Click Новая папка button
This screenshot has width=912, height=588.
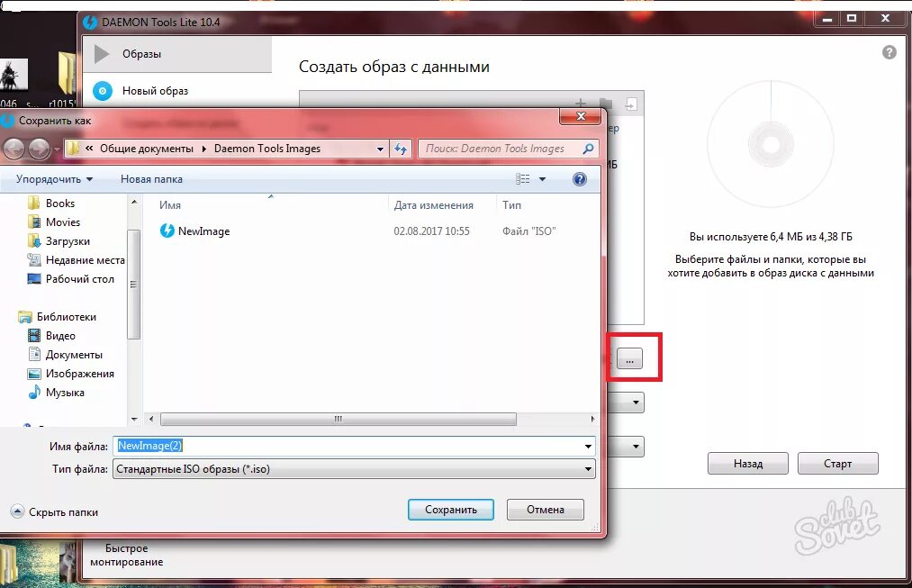pyautogui.click(x=151, y=179)
